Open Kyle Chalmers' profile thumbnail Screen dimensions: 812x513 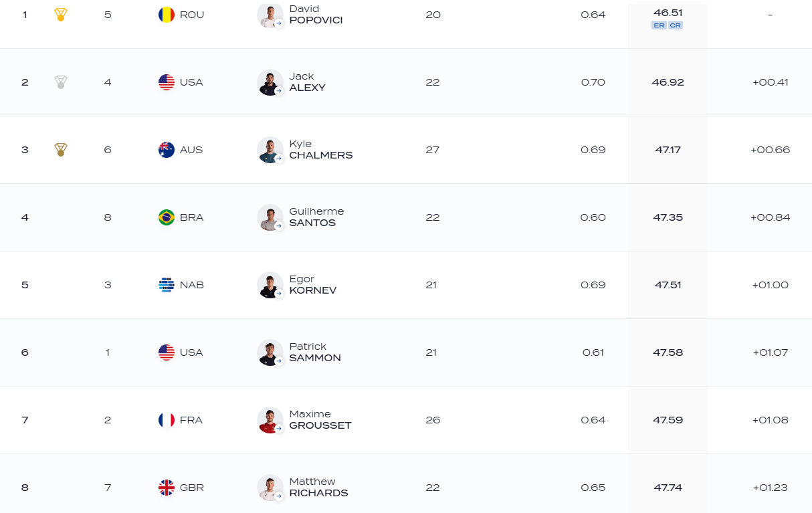pos(270,150)
